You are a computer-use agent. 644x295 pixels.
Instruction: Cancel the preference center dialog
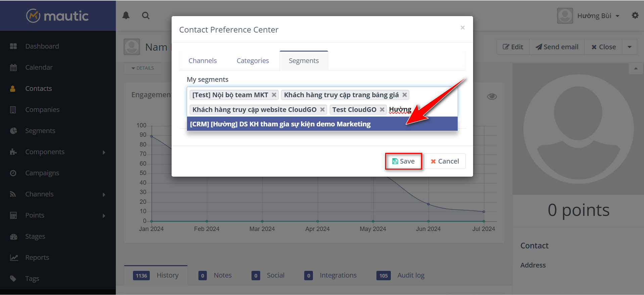click(445, 161)
